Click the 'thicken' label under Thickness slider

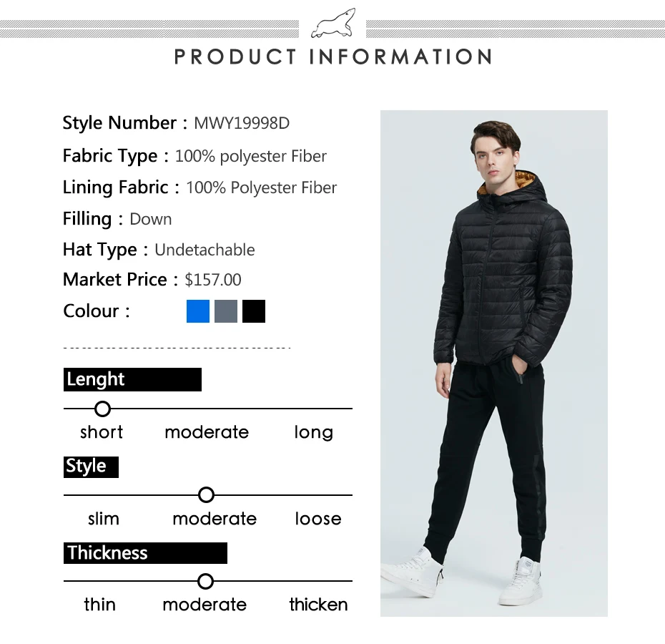pyautogui.click(x=318, y=605)
